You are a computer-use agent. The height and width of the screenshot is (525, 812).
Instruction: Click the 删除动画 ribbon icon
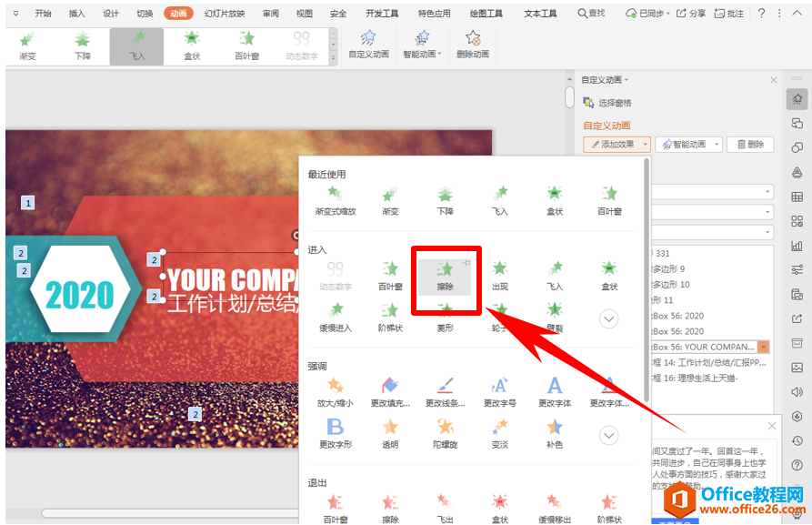pos(473,45)
